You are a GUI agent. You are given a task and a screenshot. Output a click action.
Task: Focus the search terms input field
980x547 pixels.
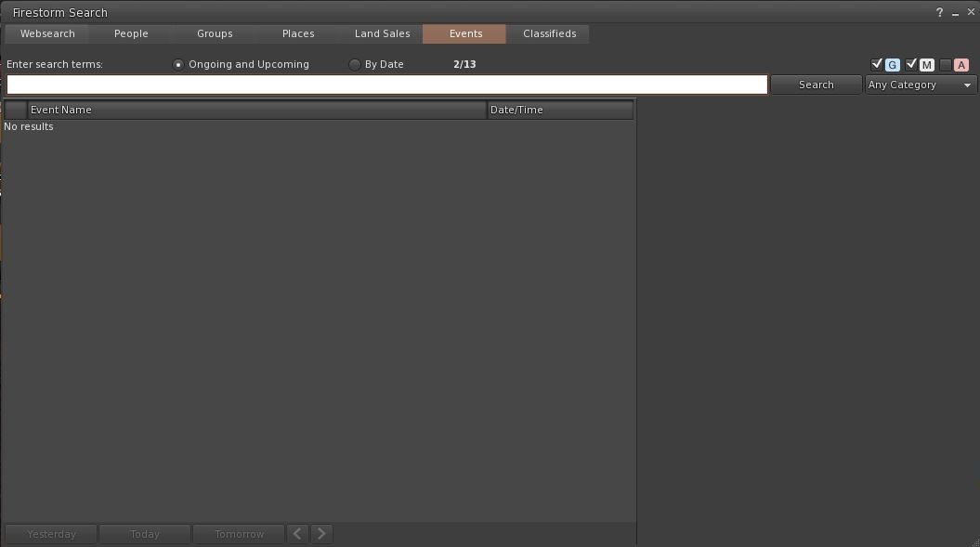point(386,85)
